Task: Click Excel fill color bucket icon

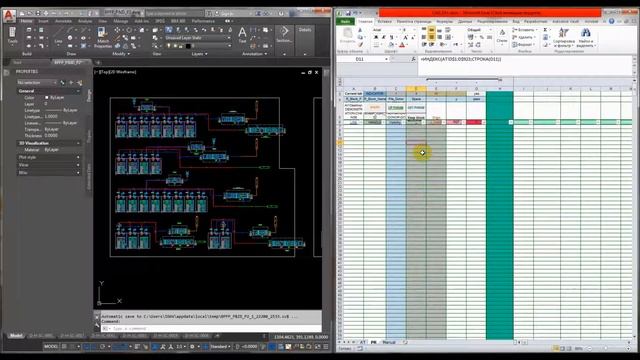Action: (x=392, y=44)
